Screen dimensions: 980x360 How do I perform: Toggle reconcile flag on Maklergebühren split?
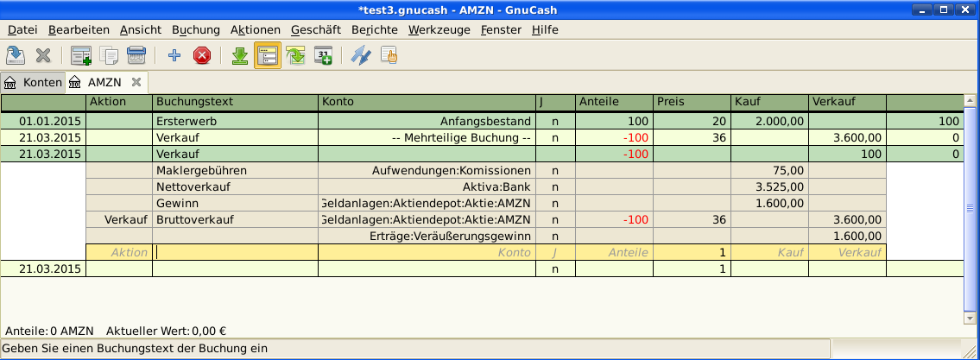tap(555, 171)
